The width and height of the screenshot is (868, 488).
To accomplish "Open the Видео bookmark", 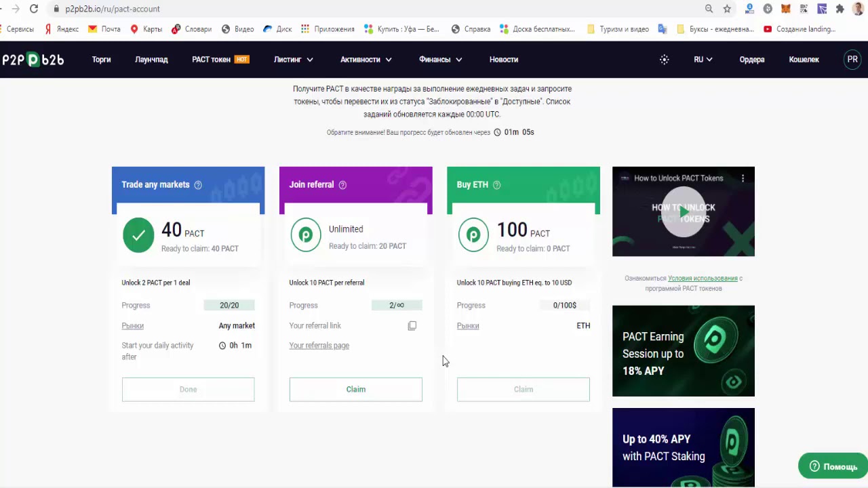I will pos(237,29).
